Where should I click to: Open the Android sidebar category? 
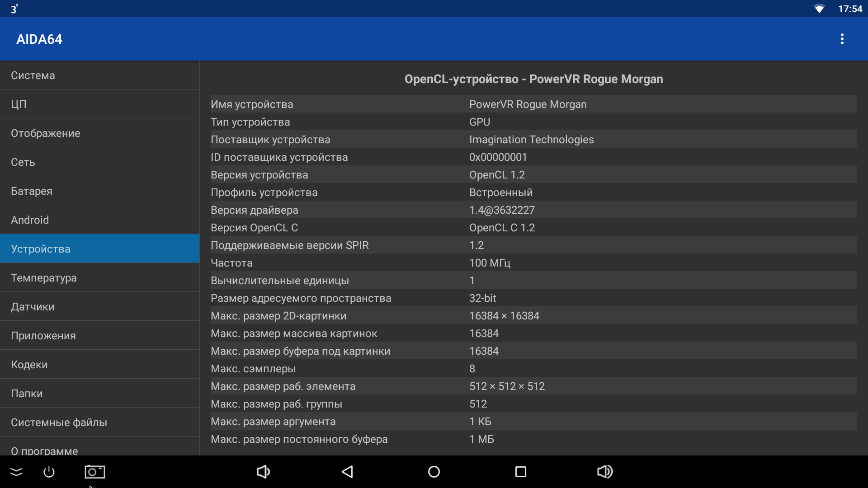click(x=99, y=220)
